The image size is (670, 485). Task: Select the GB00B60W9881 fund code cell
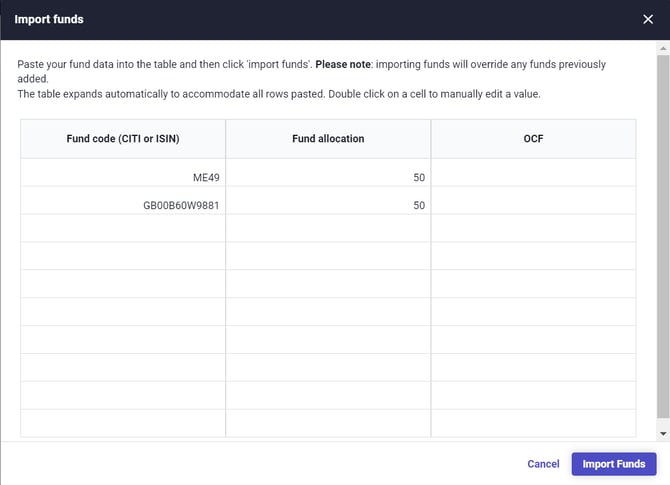tap(123, 206)
